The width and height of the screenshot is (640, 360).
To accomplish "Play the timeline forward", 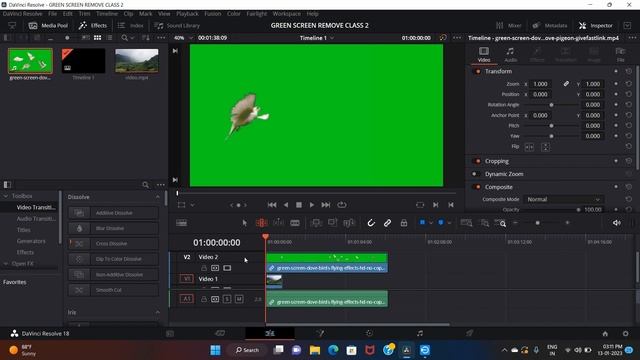I will pos(312,204).
